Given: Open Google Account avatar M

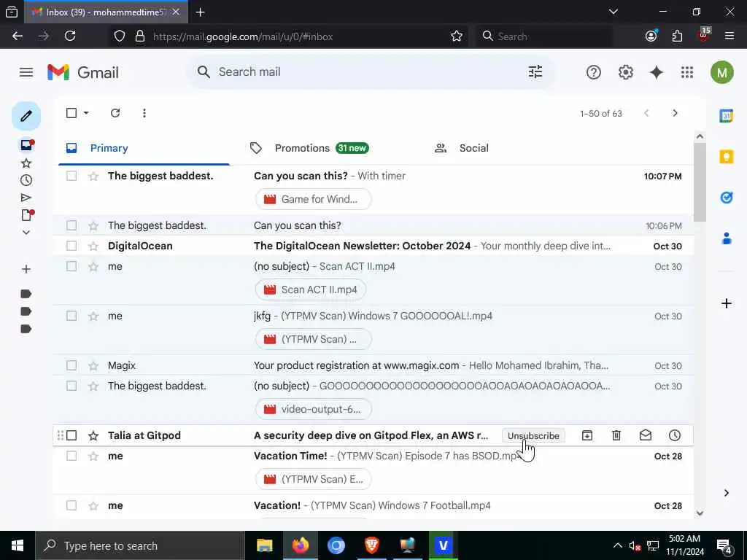Looking at the screenshot, I should pos(721,72).
